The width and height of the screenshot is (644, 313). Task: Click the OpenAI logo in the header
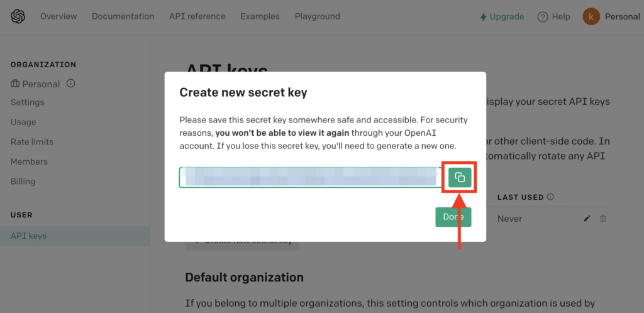(x=18, y=17)
